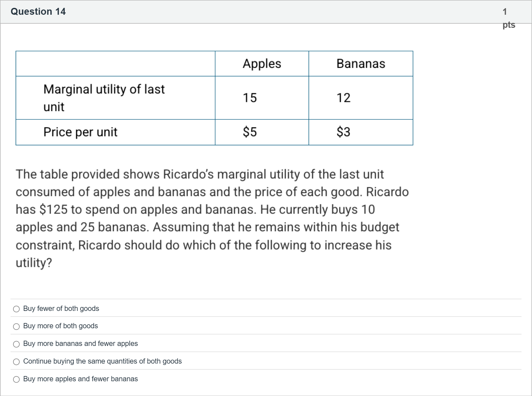Click the apples marginal utility value 15
Viewport: 532px width, 396px height.
250,98
